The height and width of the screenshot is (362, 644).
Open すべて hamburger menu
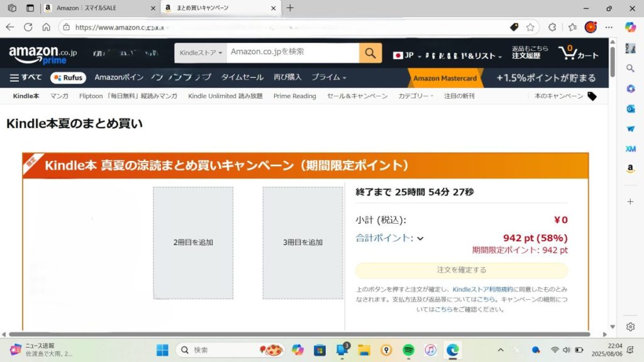point(25,77)
